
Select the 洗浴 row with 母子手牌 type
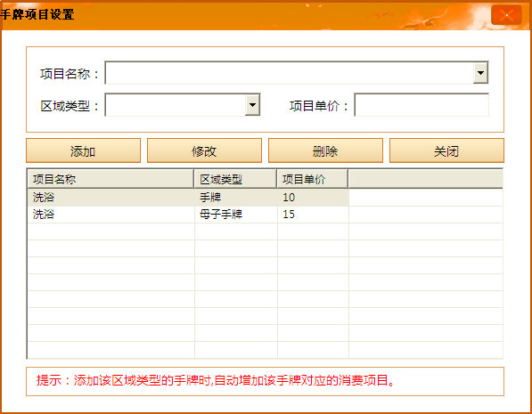[188, 215]
